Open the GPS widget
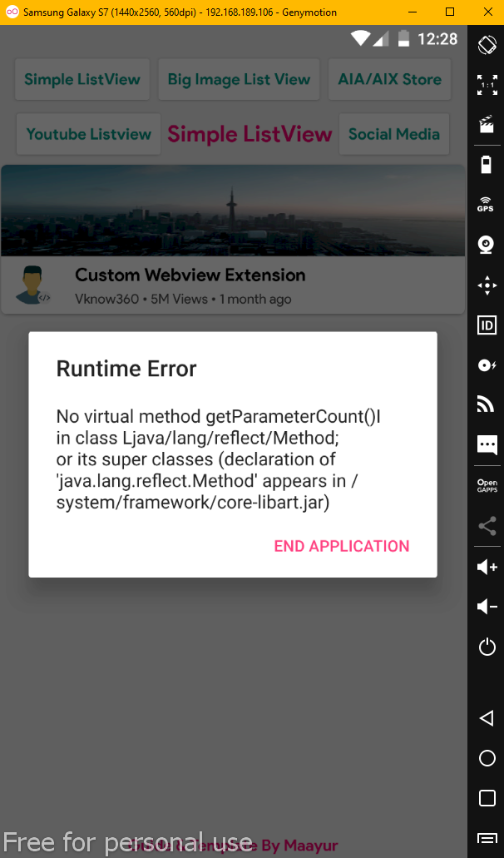The height and width of the screenshot is (858, 504). 486,204
